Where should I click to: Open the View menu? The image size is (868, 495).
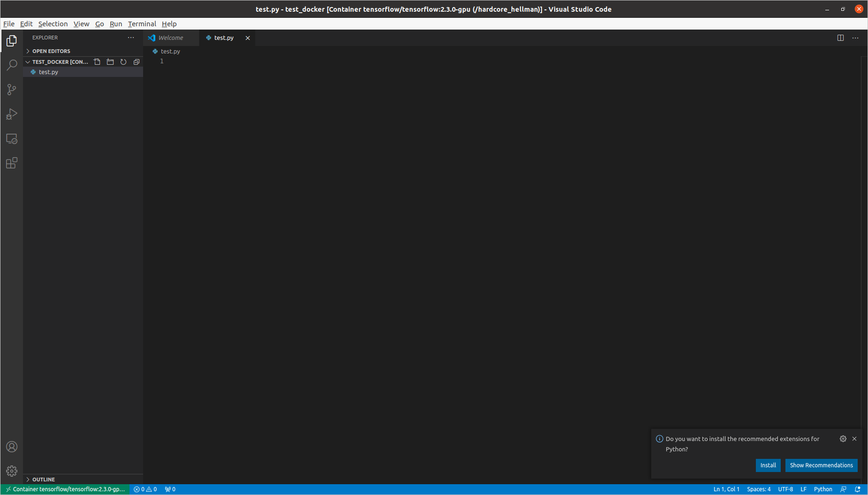[x=81, y=24]
